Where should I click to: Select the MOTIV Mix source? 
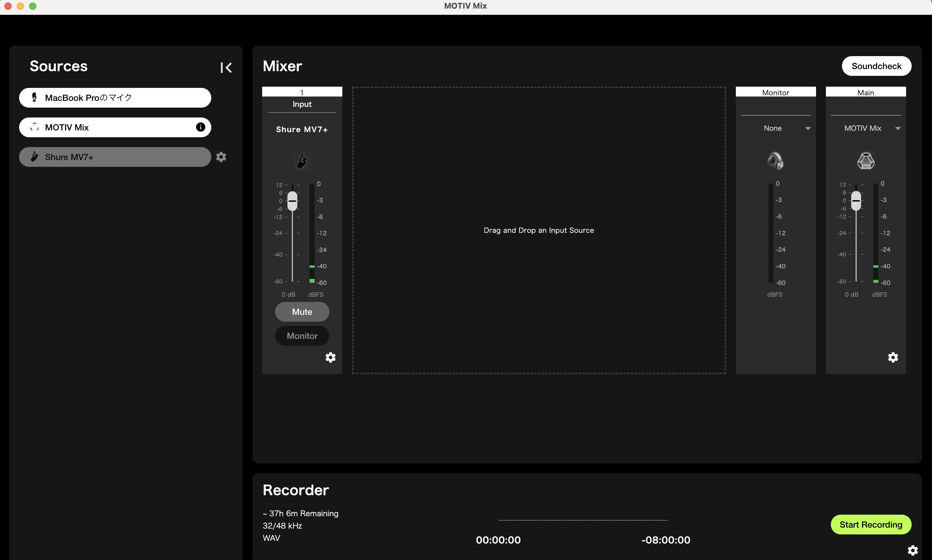click(x=115, y=127)
